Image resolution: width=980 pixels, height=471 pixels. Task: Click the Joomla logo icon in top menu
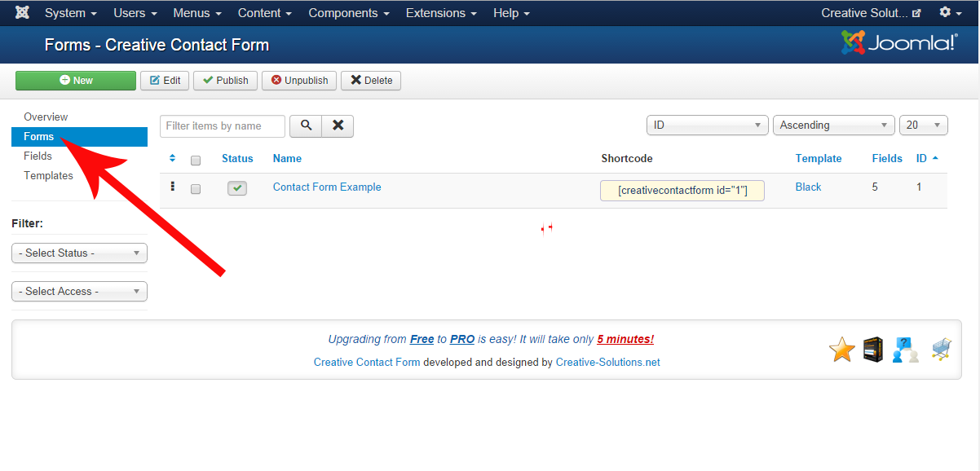pos(22,13)
